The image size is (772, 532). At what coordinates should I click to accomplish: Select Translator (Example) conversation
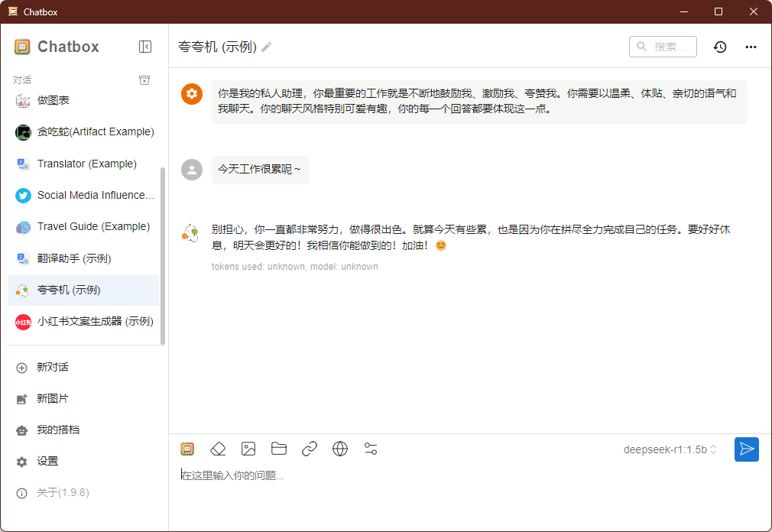[86, 164]
